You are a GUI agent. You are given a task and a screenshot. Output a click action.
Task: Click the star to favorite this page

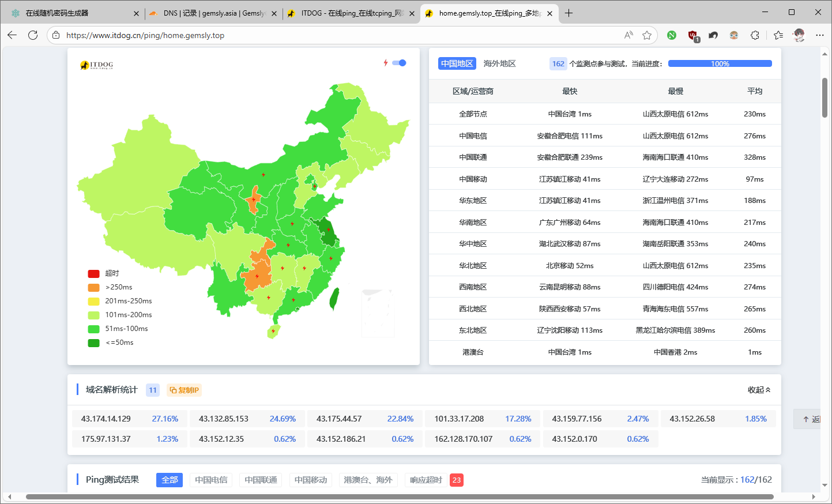coord(647,35)
